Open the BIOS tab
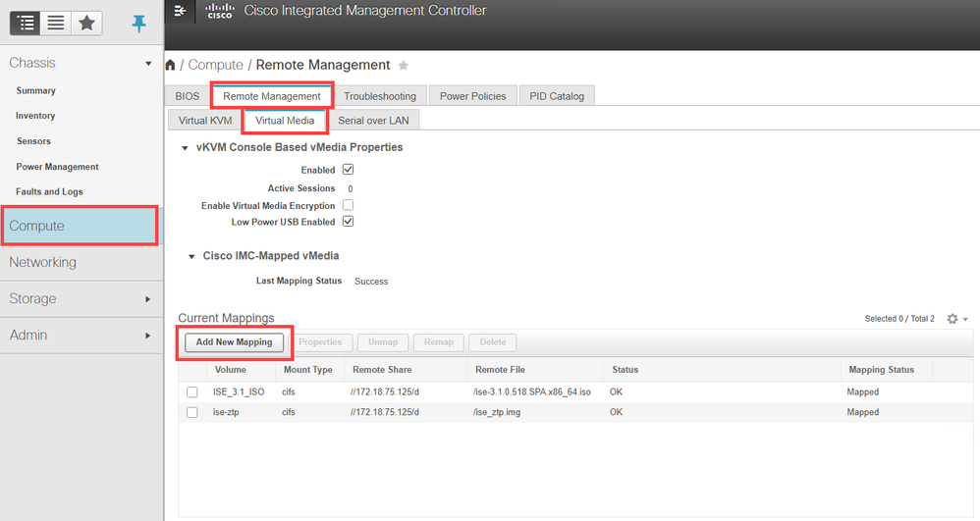The width and height of the screenshot is (980, 521). pyautogui.click(x=187, y=96)
